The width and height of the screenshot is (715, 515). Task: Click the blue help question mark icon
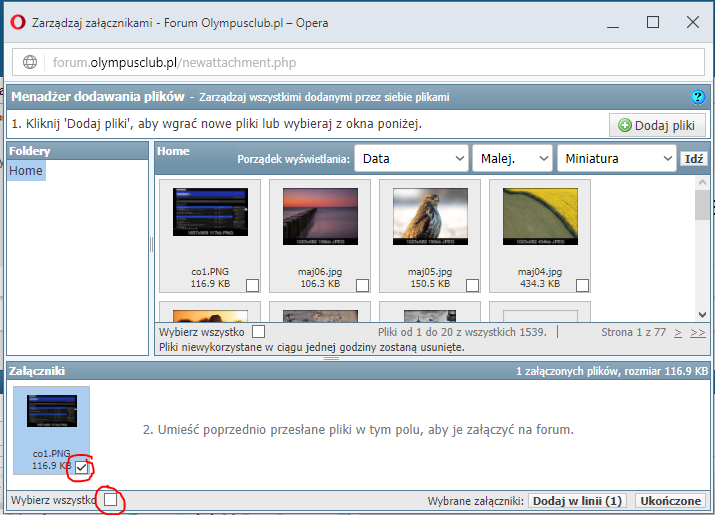coord(698,97)
